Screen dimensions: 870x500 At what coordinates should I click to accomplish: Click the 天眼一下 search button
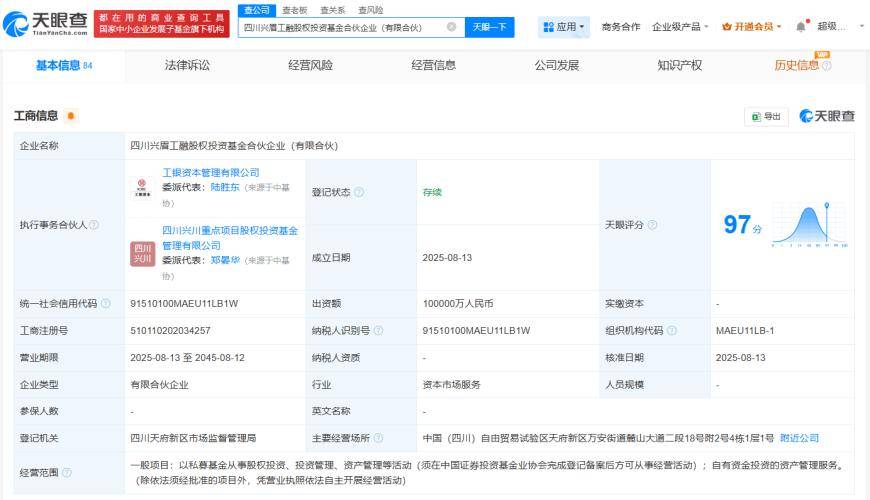[489, 27]
